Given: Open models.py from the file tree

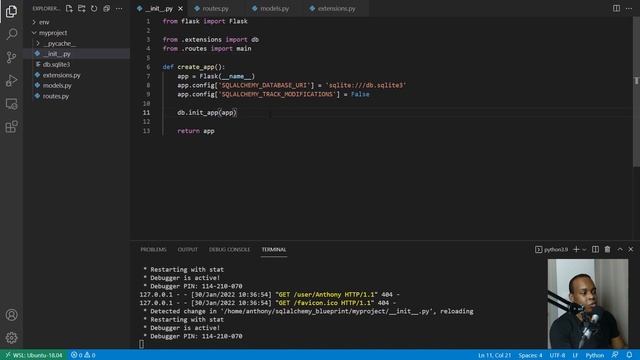Looking at the screenshot, I should pyautogui.click(x=57, y=86).
